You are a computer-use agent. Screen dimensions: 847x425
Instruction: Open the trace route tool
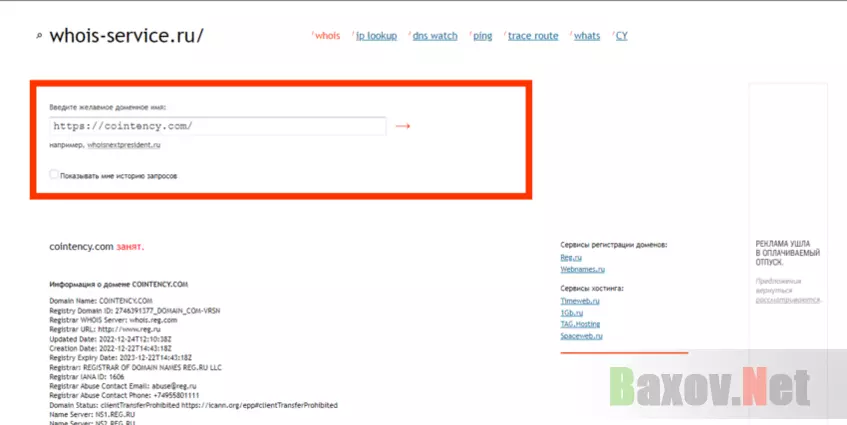click(533, 36)
